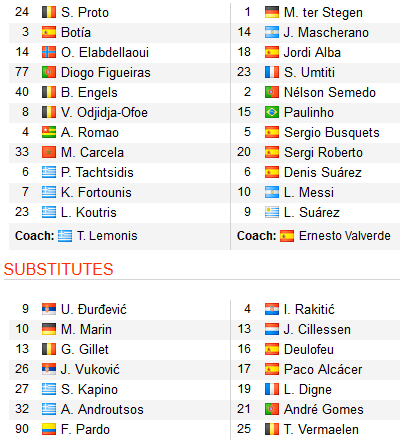Open L. Messi player link
Screen dimensions: 403x444
(x=309, y=192)
